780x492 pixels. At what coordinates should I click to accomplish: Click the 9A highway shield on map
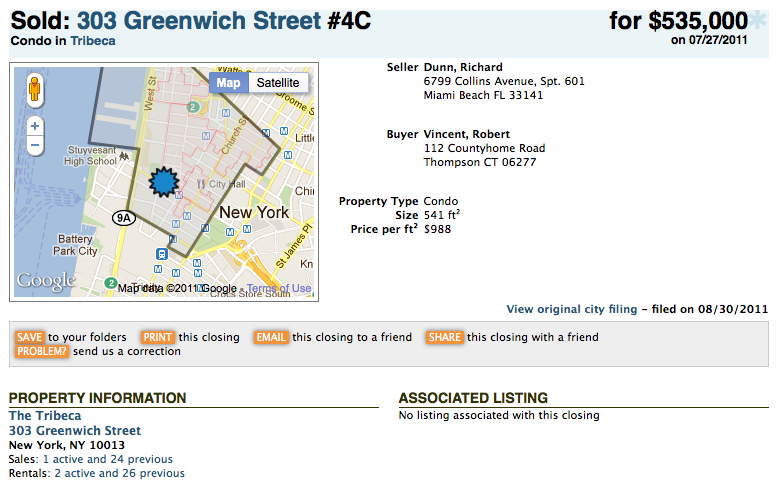click(123, 217)
